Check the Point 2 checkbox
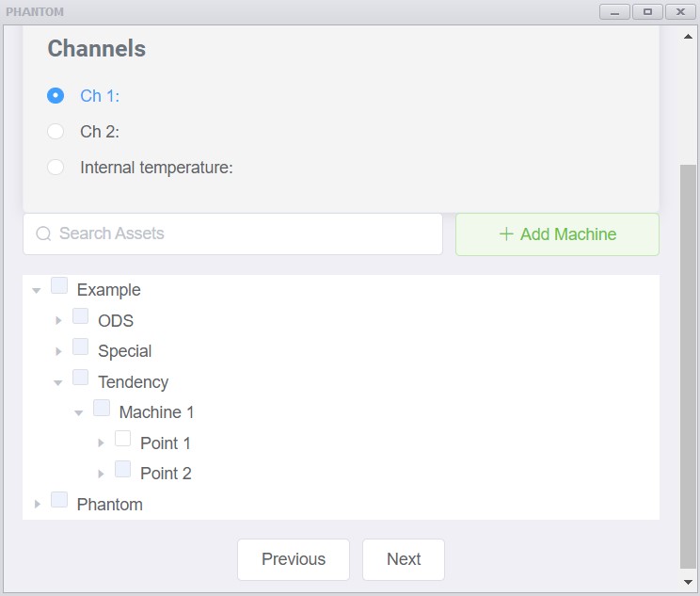 tap(122, 469)
